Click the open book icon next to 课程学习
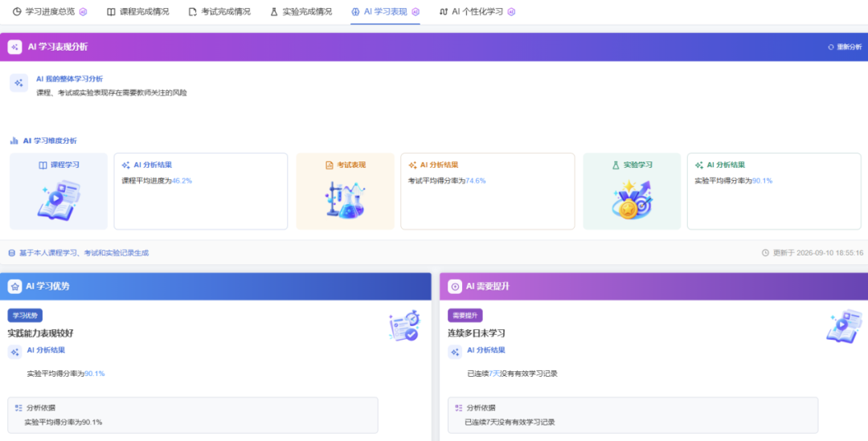The width and height of the screenshot is (868, 441). 43,165
